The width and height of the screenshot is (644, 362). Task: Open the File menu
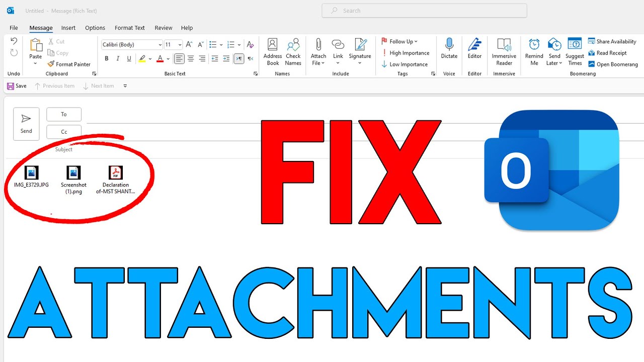[x=14, y=28]
